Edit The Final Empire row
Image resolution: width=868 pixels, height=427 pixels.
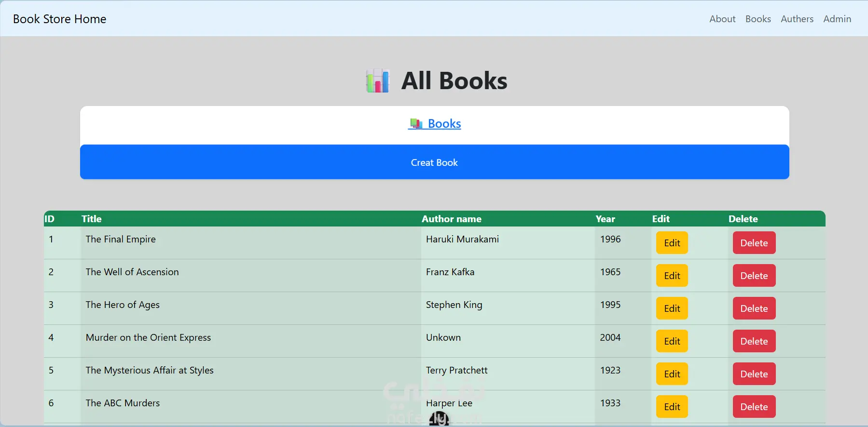coord(672,243)
